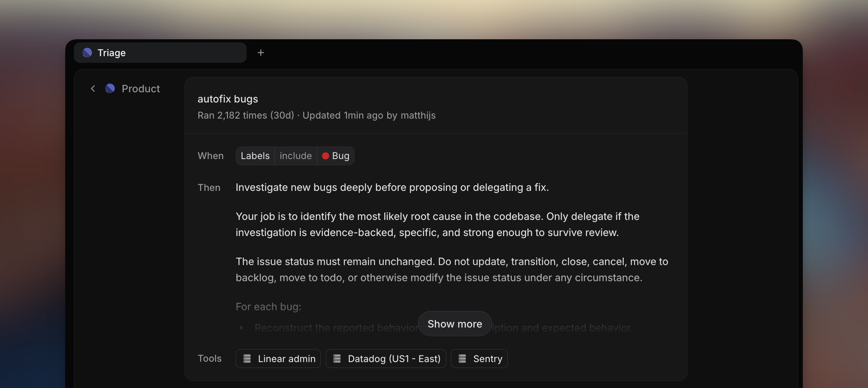
Task: Click the 'Investigate new bugs deeply' instruction line
Action: pyautogui.click(x=392, y=187)
